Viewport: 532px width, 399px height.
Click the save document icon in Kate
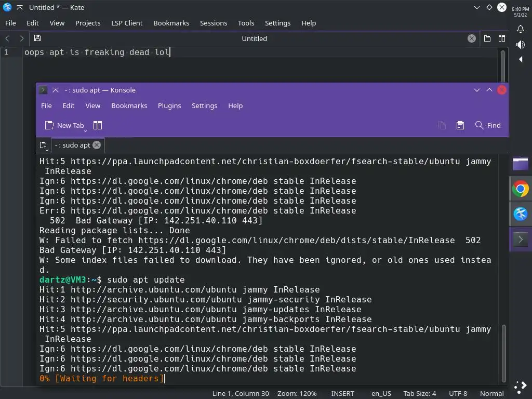37,38
